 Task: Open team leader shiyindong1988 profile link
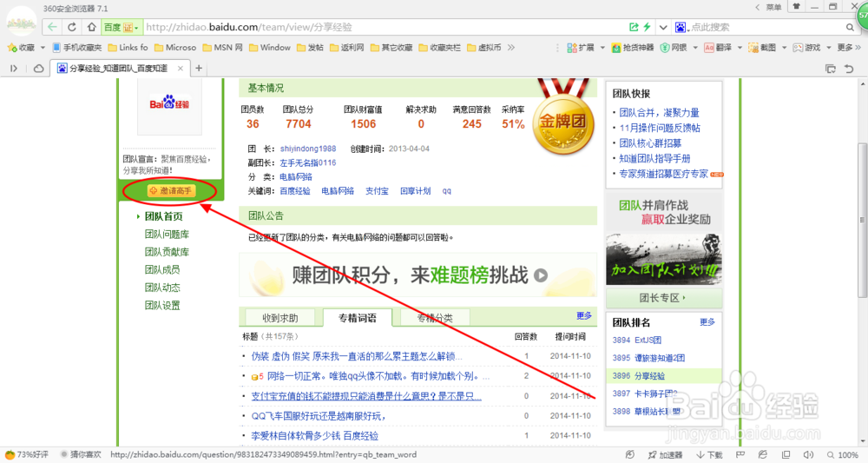[308, 149]
